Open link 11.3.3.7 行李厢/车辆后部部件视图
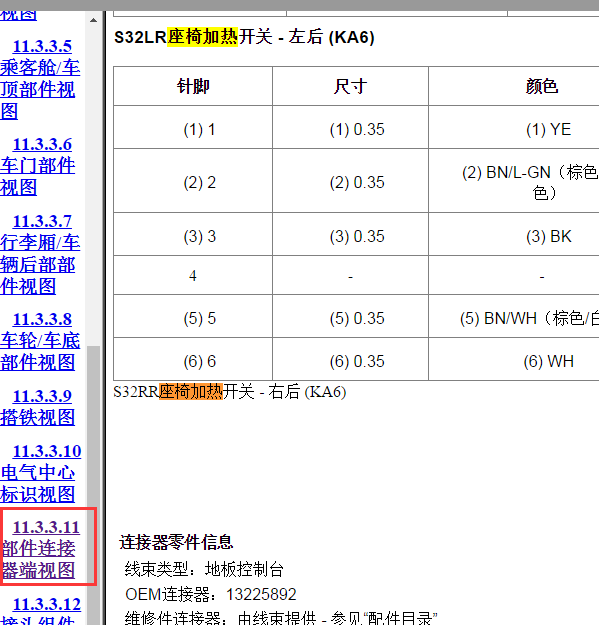The width and height of the screenshot is (599, 625). pos(40,254)
